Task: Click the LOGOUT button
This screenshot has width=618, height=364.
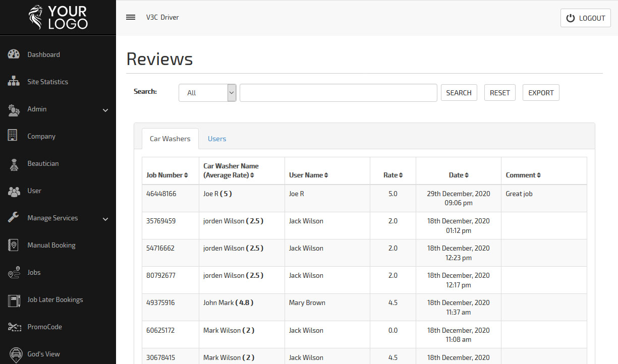Action: point(586,18)
